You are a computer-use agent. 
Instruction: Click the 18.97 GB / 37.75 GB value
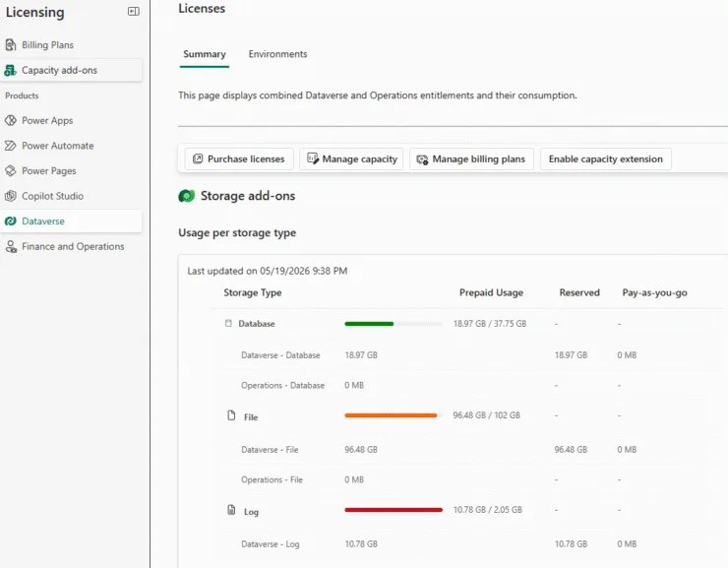click(x=490, y=324)
